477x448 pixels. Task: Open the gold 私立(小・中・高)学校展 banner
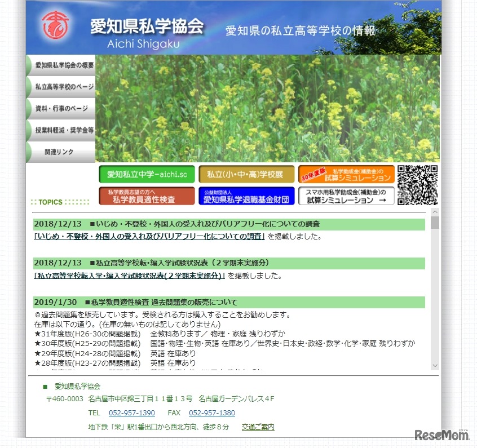tap(247, 175)
